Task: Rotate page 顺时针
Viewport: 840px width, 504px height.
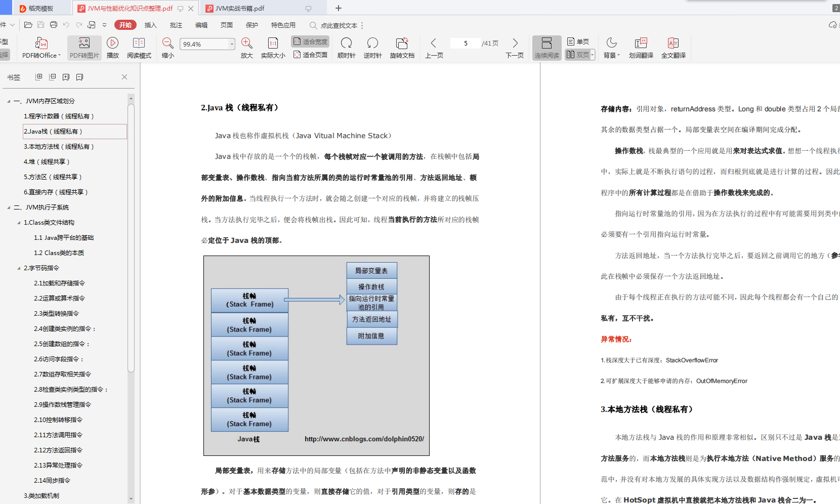Action: pyautogui.click(x=346, y=48)
